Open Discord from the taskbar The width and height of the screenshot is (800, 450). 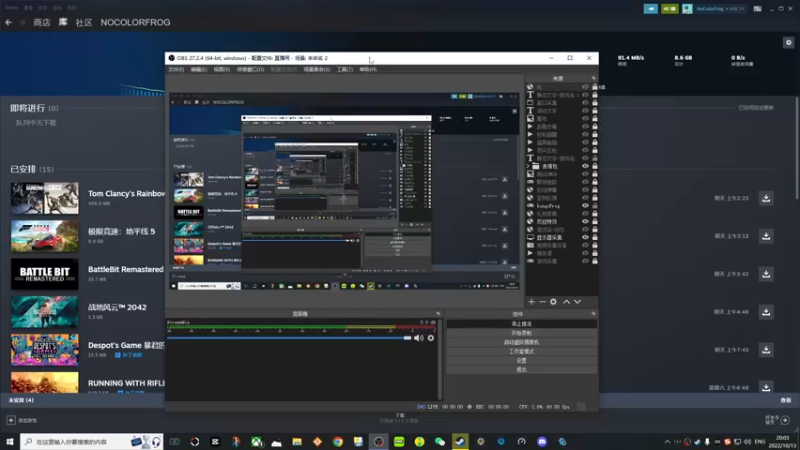542,442
